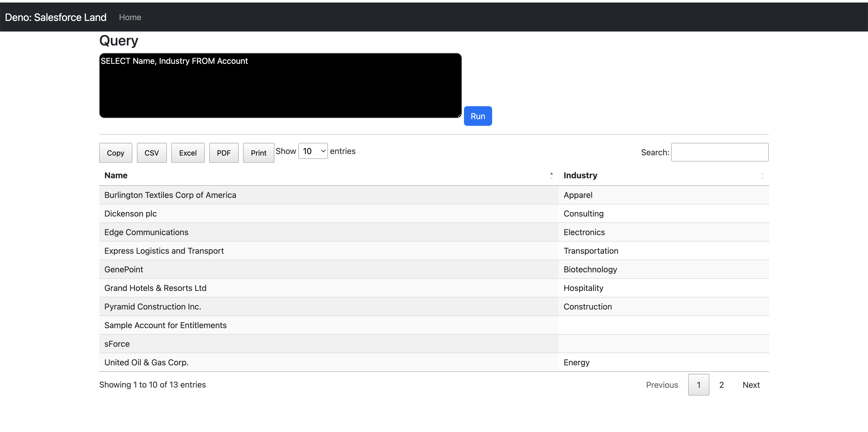Click inside the SOQL query textarea

point(280,86)
